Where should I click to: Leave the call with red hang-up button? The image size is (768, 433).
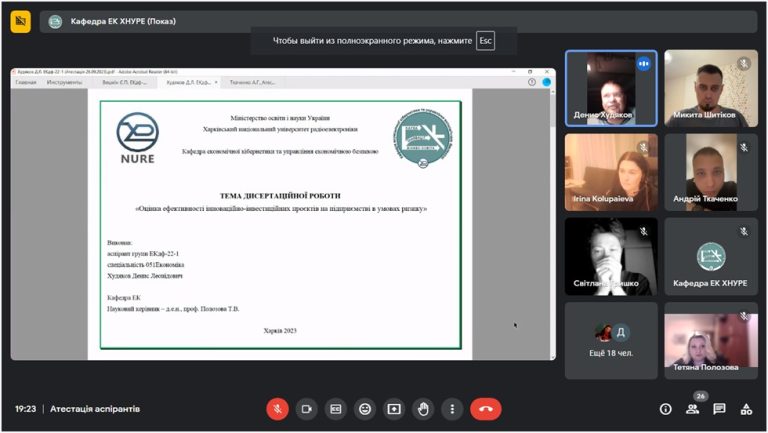pos(485,409)
